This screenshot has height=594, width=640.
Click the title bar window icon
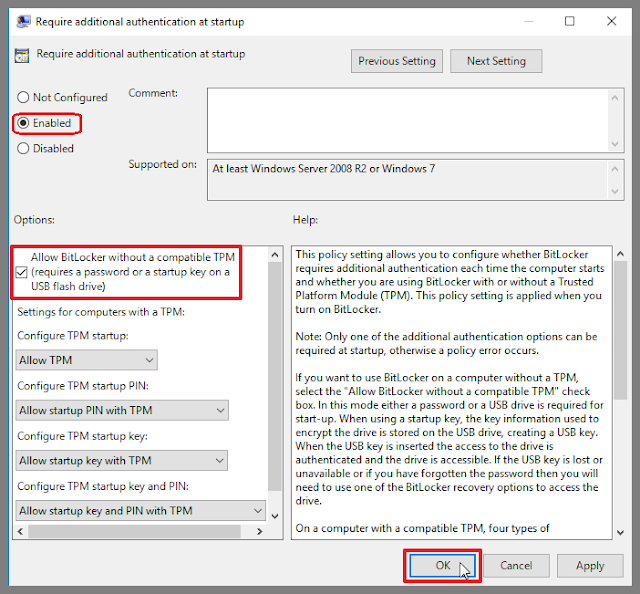pyautogui.click(x=23, y=21)
